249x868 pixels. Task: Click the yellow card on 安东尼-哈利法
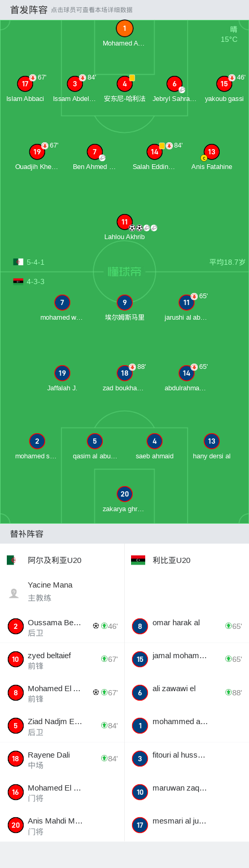point(132,78)
